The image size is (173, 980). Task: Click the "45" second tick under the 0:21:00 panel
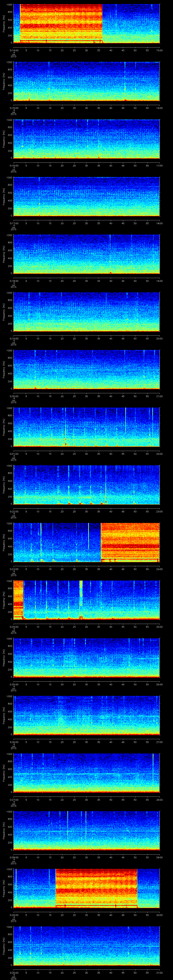123,454
